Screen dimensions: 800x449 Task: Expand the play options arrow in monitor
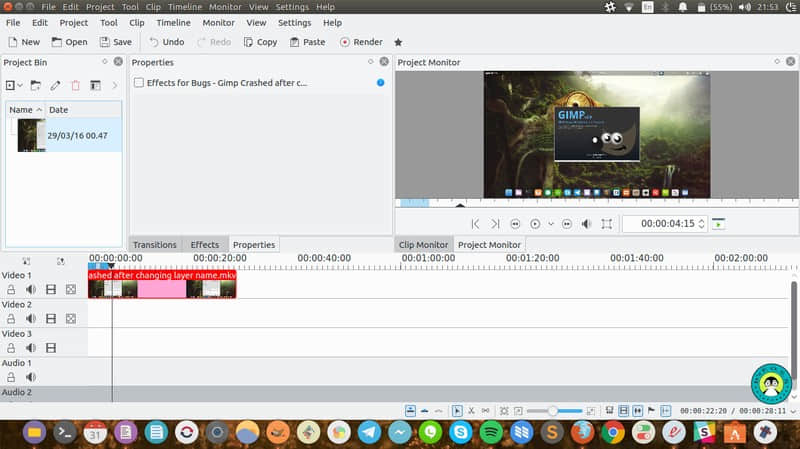551,224
